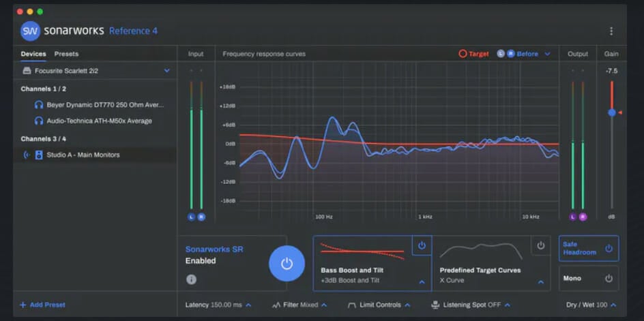This screenshot has width=644, height=321.
Task: Select Studio A - Main Monitors preset
Action: [x=96, y=155]
